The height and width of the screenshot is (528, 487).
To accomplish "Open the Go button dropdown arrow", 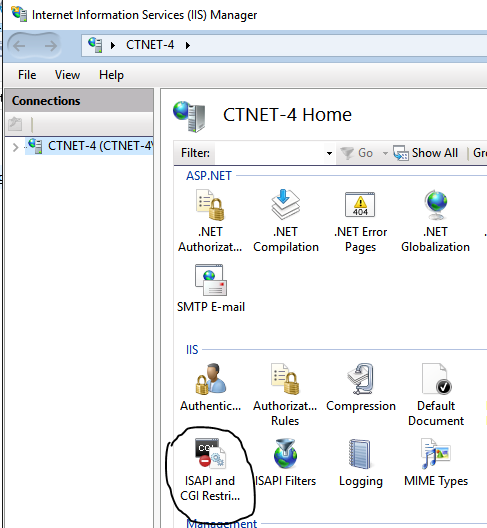I will click(385, 153).
